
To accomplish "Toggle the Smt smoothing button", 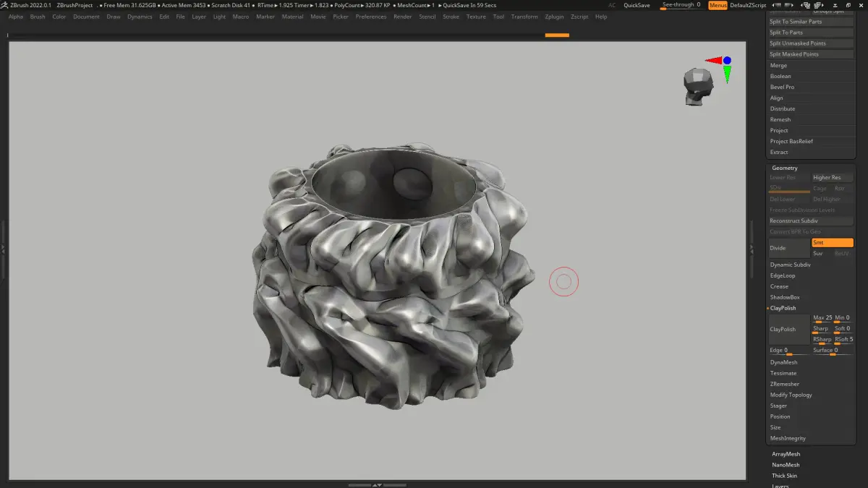I will click(x=832, y=243).
